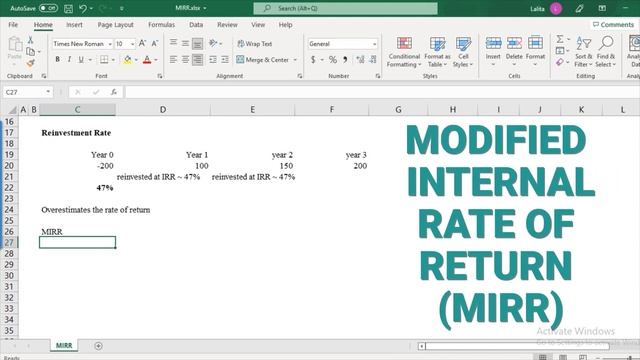Click the Copy icon

pos(30,51)
